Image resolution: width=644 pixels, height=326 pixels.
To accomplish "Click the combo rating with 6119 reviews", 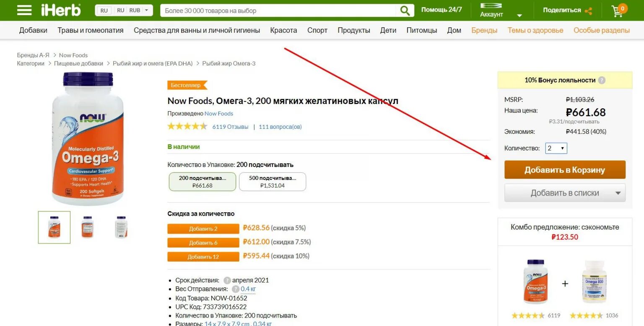I will tap(536, 316).
